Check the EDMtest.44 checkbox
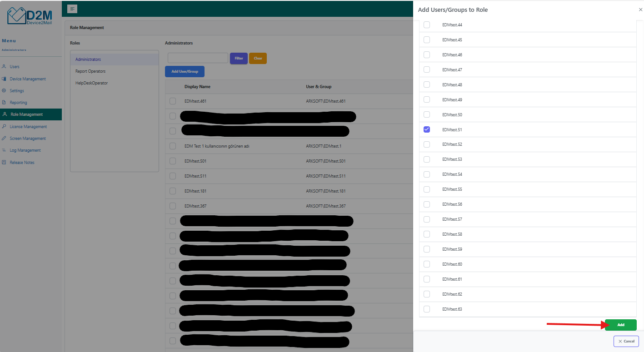644x352 pixels. pos(426,25)
